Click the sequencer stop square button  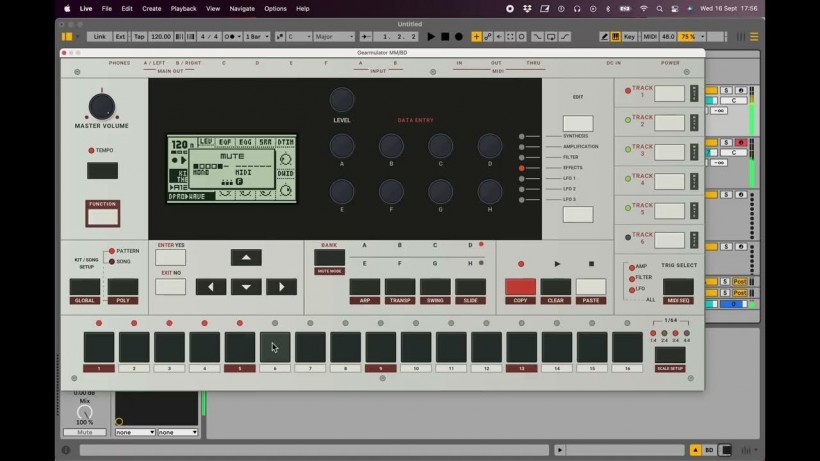591,264
